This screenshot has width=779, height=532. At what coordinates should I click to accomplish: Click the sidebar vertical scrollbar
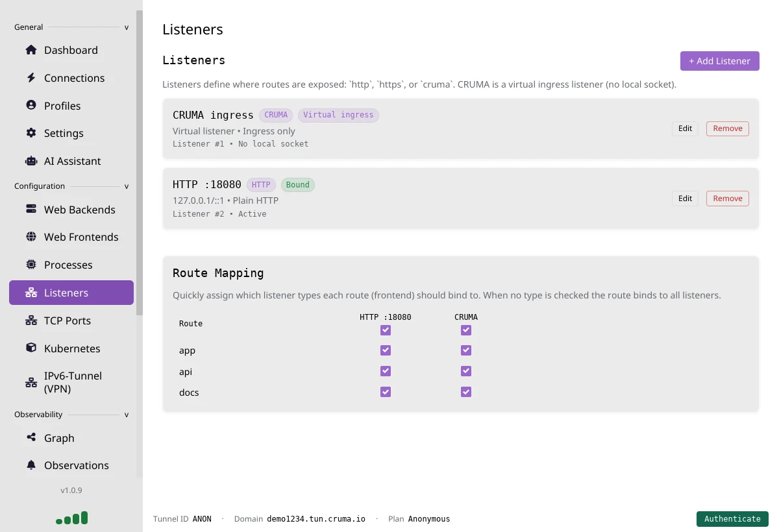tap(139, 162)
